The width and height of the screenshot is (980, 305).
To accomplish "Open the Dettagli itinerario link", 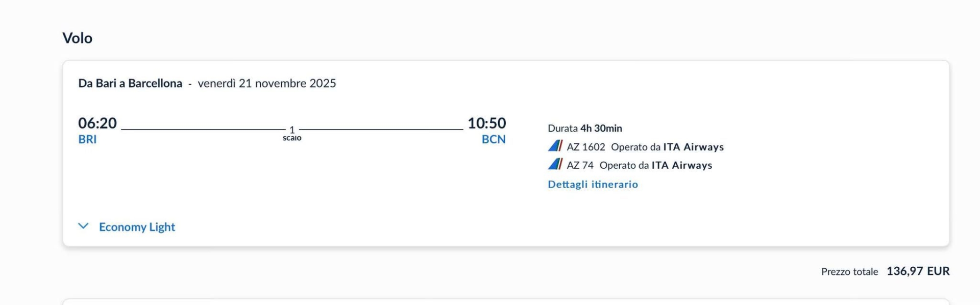I will click(593, 184).
